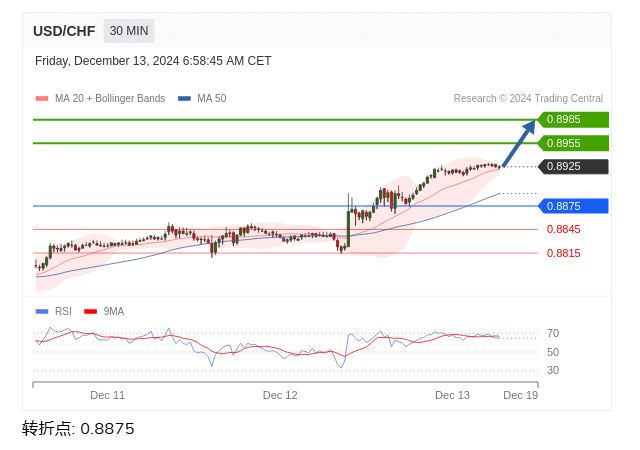Viewport: 640px width, 450px height.
Task: Click the red 9MA legend swatch
Action: (x=90, y=312)
